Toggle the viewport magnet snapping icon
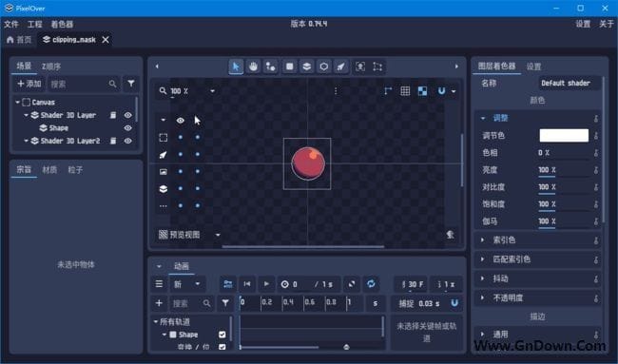This screenshot has height=364, width=618. [x=441, y=91]
